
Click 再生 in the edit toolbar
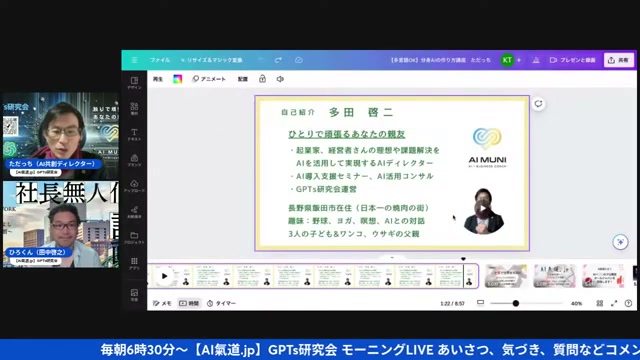pos(158,79)
